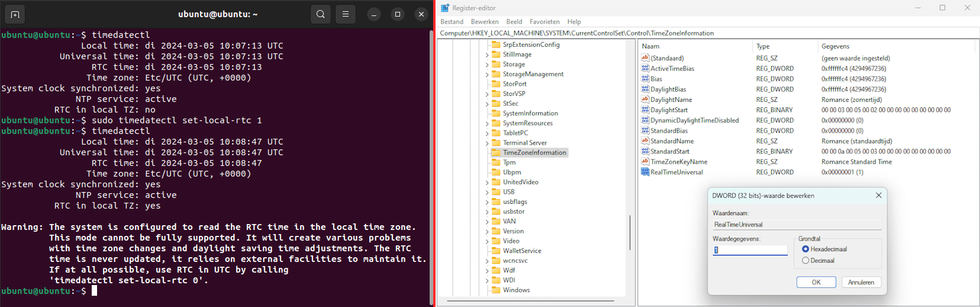Screen dimensions: 980x307
Task: Select the SystemResources tree item
Action: click(527, 123)
